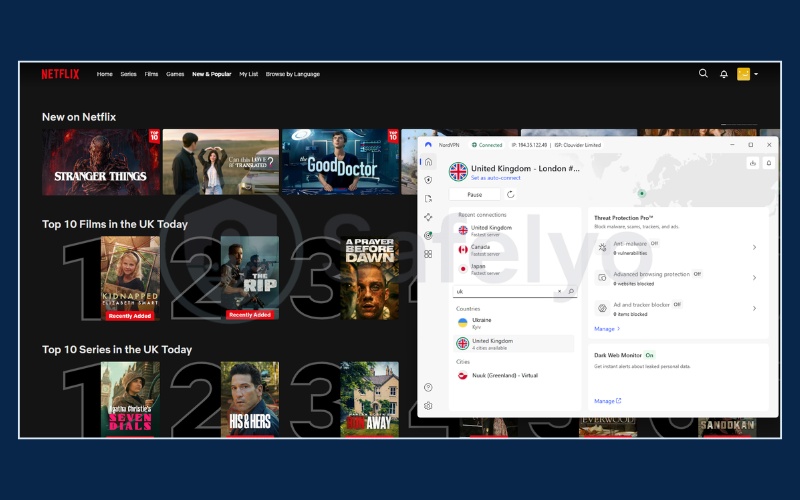Click the Ad and tracker blocker Off badge
Screen dimensions: 800x500
pyautogui.click(x=677, y=305)
